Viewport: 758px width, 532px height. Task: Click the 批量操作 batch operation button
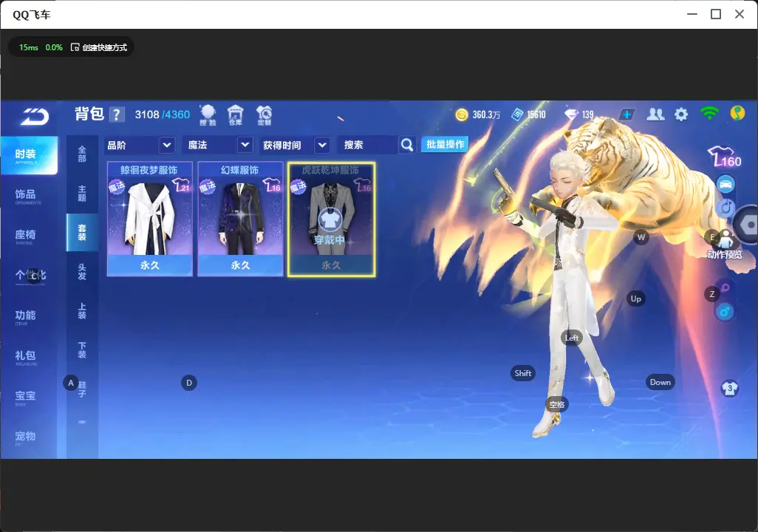pos(445,144)
